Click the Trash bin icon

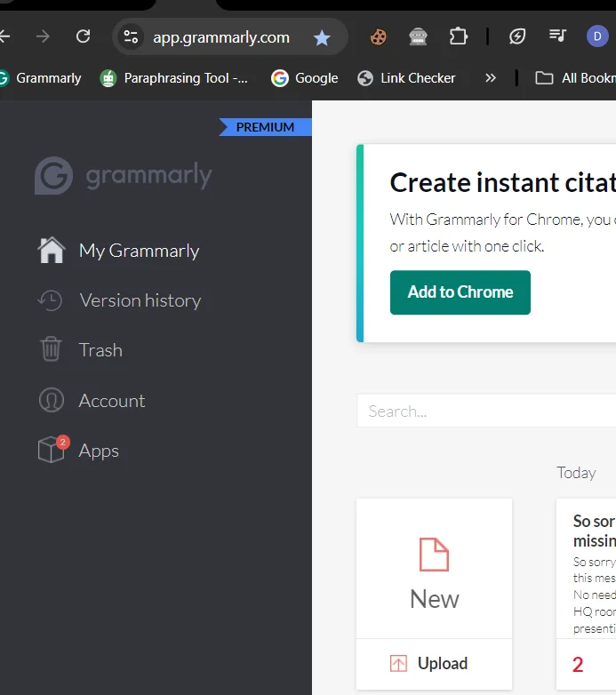(x=51, y=348)
